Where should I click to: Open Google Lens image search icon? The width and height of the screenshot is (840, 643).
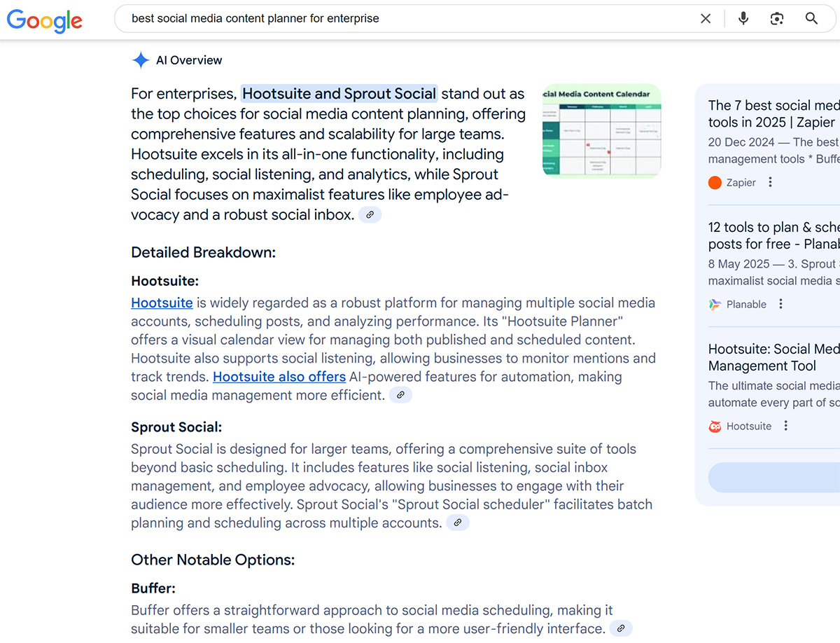point(777,19)
